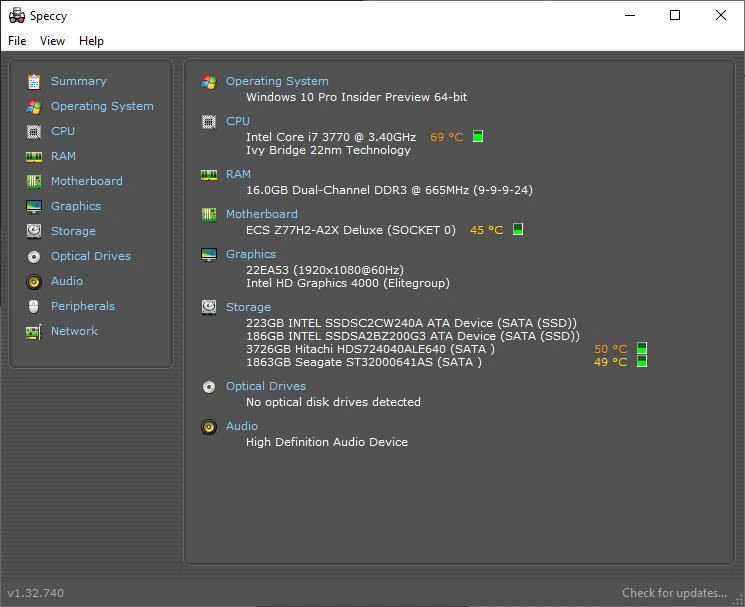The width and height of the screenshot is (745, 607).
Task: Go to Operating System sidebar section
Action: pyautogui.click(x=102, y=106)
